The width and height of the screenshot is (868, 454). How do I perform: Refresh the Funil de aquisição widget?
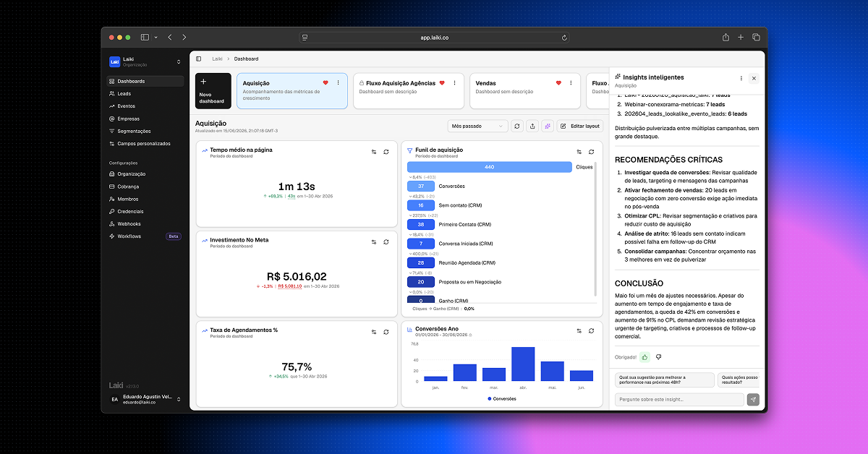pyautogui.click(x=591, y=152)
